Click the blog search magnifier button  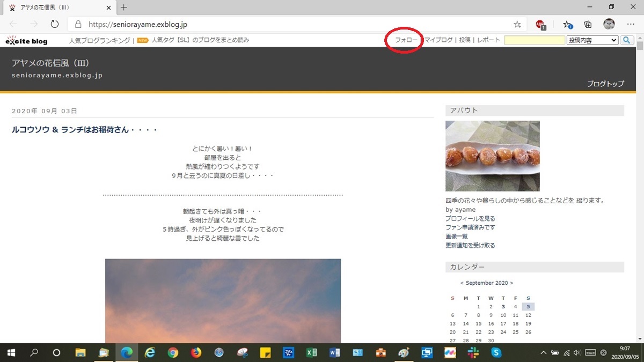[x=627, y=40]
